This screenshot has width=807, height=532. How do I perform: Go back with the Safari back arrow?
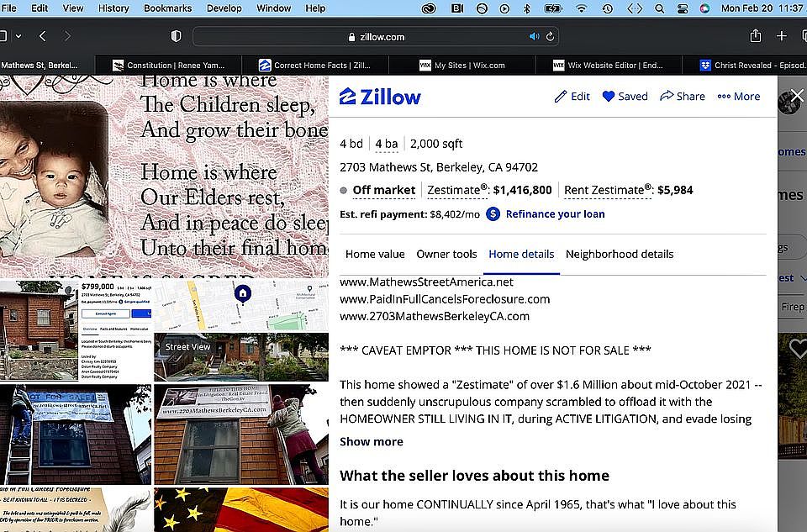[43, 36]
